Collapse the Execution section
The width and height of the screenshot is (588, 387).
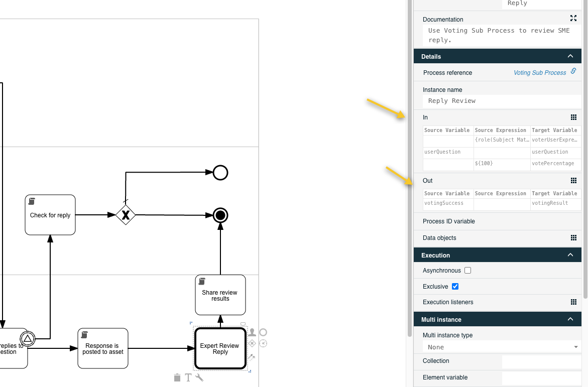click(570, 255)
